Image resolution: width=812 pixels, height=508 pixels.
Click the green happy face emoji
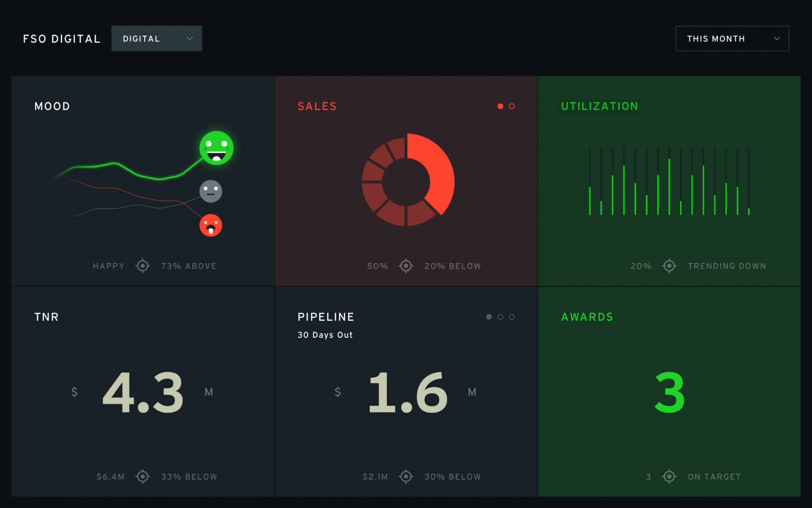pos(216,148)
